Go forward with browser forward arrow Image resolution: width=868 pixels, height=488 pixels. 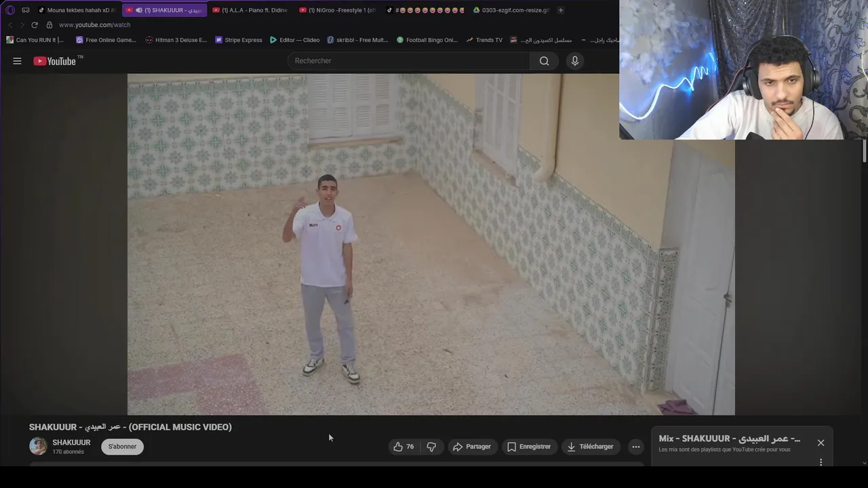pos(21,25)
